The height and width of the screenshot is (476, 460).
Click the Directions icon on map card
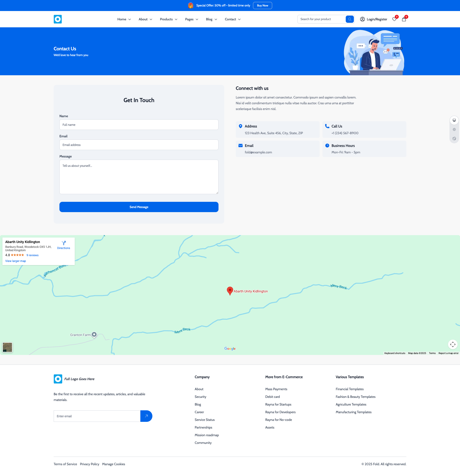click(63, 243)
